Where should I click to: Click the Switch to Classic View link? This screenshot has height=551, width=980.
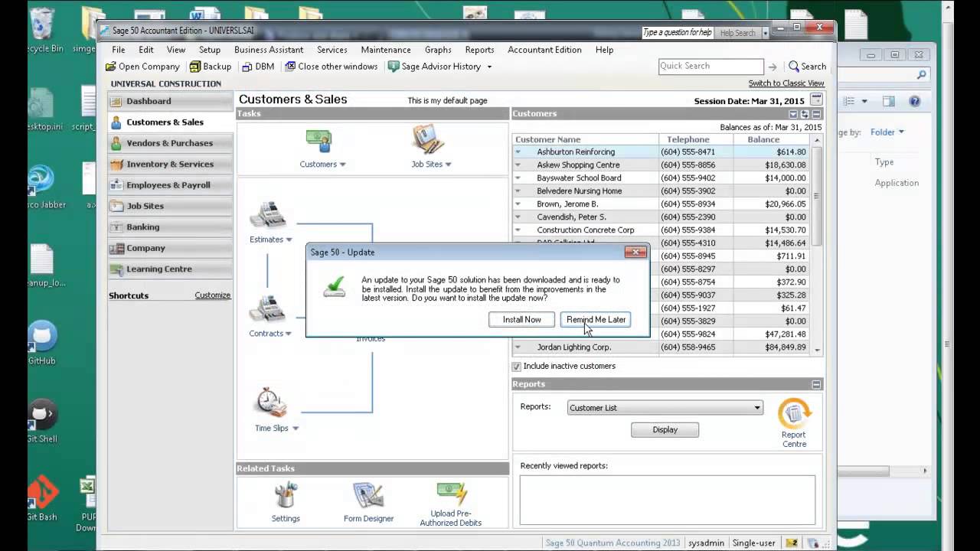coord(786,83)
